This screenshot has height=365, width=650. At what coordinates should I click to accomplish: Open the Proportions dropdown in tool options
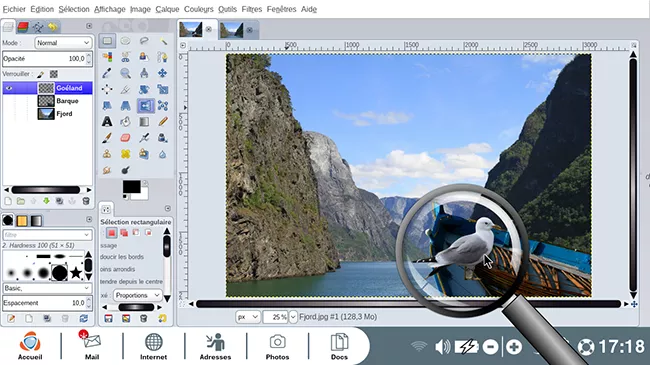click(137, 295)
